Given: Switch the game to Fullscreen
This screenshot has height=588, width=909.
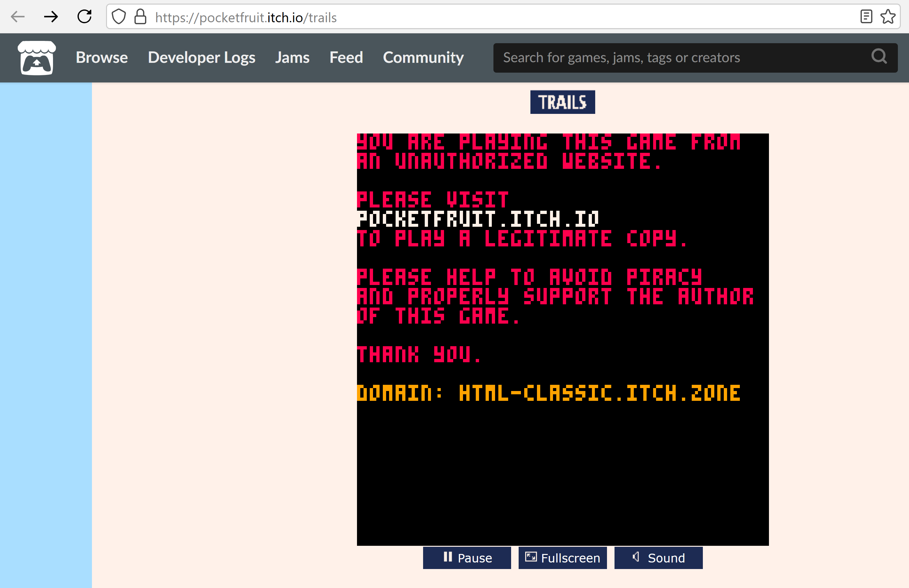Looking at the screenshot, I should 563,558.
